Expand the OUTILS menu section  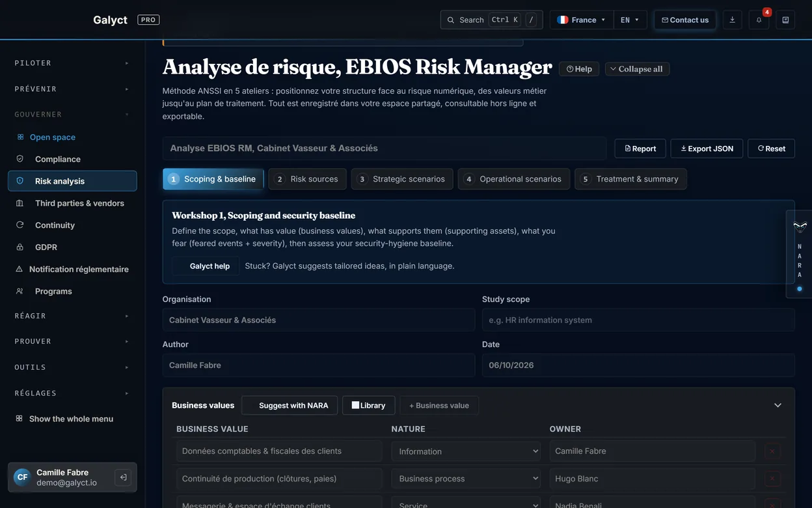(x=72, y=367)
